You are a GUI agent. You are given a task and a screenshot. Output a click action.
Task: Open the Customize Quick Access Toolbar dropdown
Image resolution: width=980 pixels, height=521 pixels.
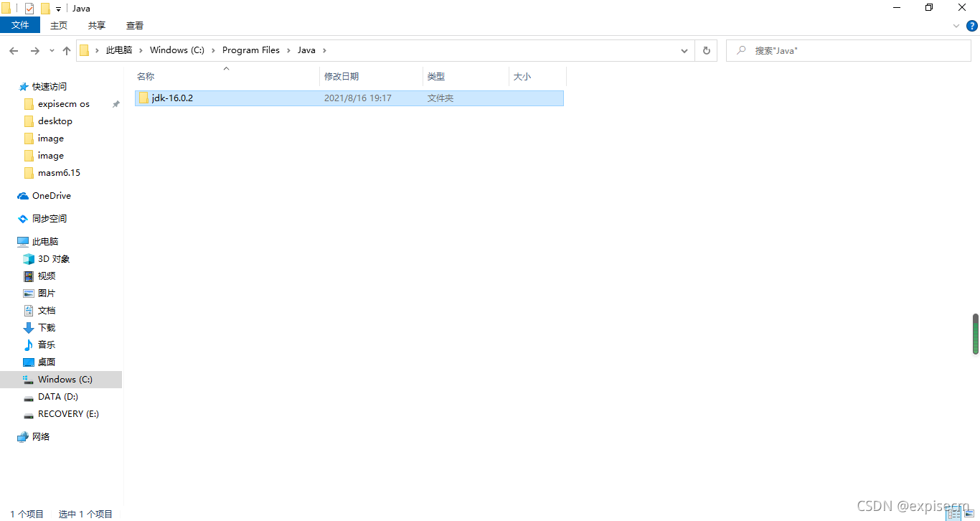[58, 9]
